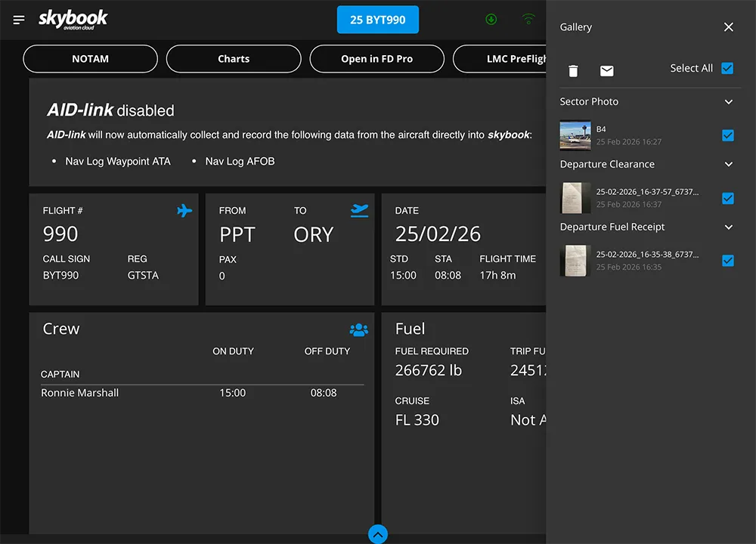This screenshot has height=544, width=756.
Task: Collapse the Departure Fuel Receipt section
Action: (728, 227)
